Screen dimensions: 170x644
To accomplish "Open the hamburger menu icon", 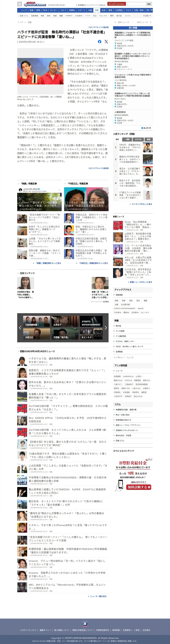I will (x=19, y=4).
